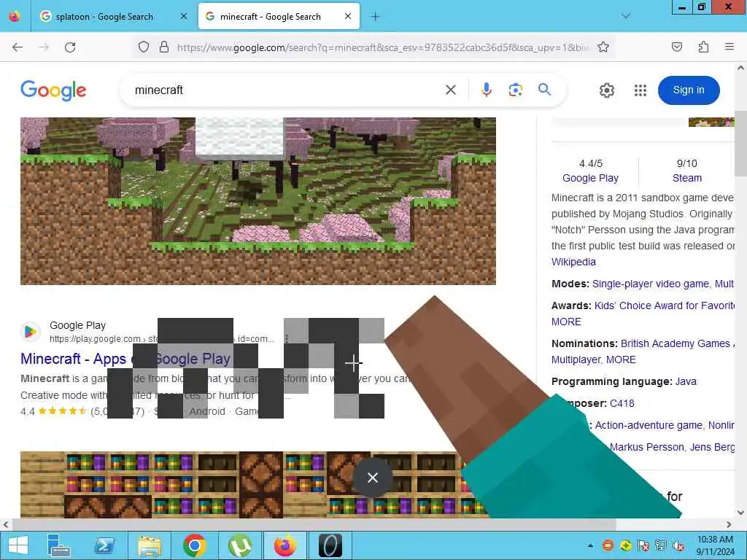The height and width of the screenshot is (560, 747).
Task: Open the Jens Bergensten link
Action: coord(712,447)
